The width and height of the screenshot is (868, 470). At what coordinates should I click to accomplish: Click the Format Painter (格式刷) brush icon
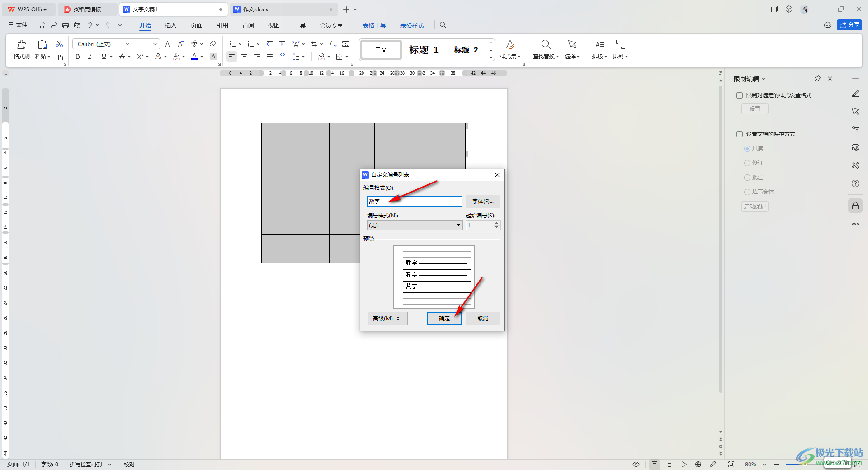(22, 44)
